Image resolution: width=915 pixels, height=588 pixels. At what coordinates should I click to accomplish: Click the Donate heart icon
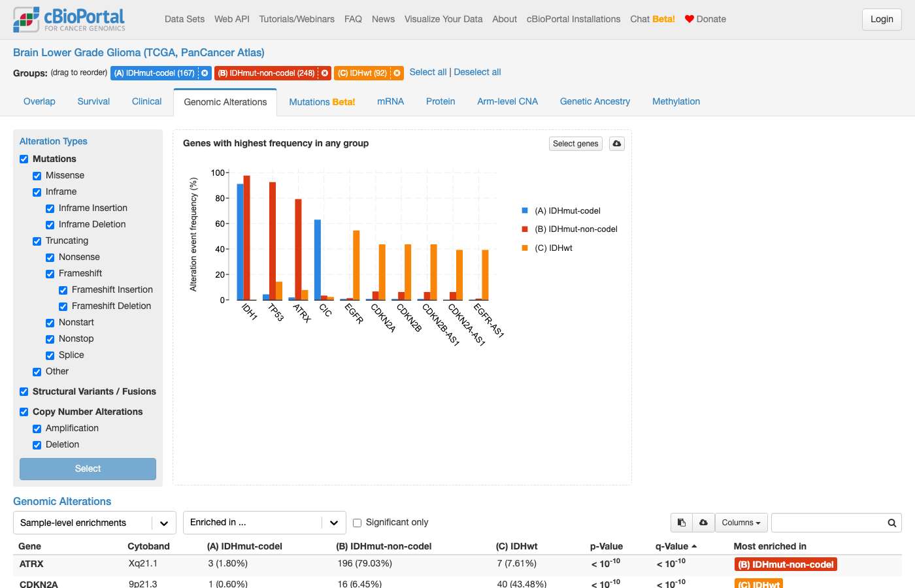point(689,19)
